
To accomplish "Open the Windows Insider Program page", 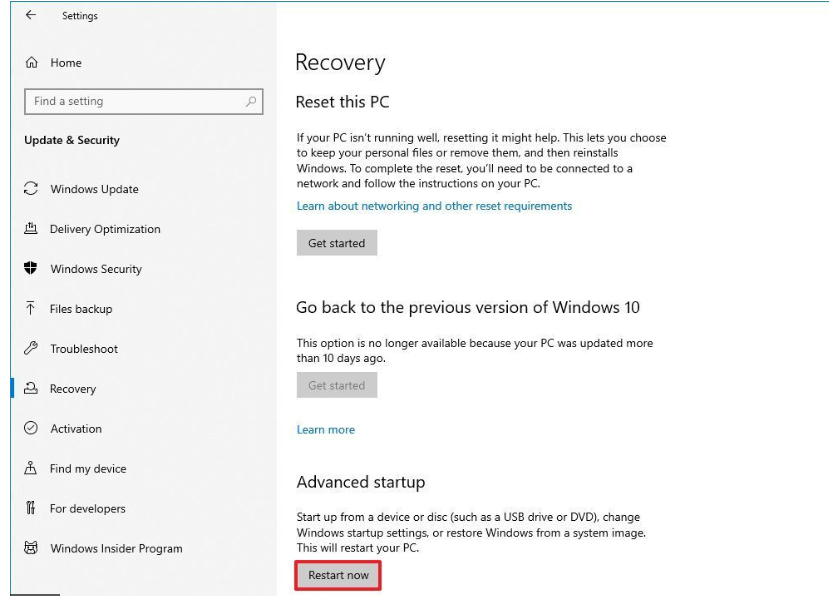I will 116,548.
